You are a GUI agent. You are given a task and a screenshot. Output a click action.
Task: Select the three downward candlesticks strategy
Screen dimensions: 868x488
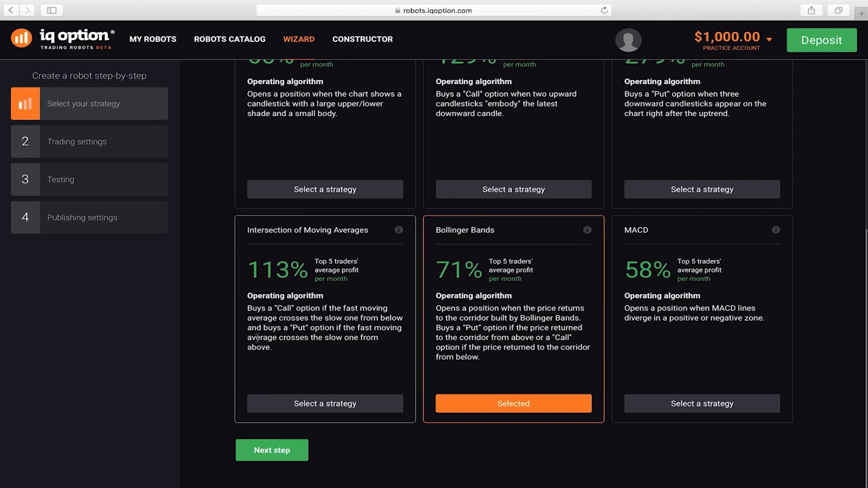click(x=702, y=189)
